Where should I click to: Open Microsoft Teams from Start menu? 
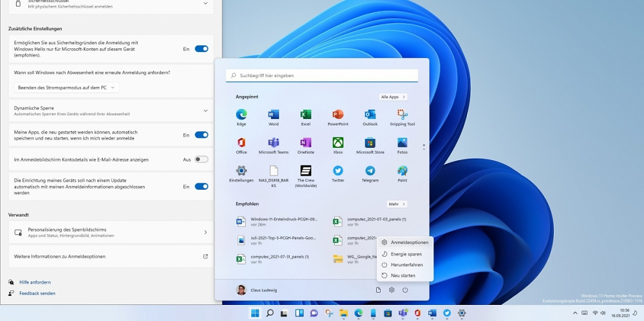[x=273, y=146]
